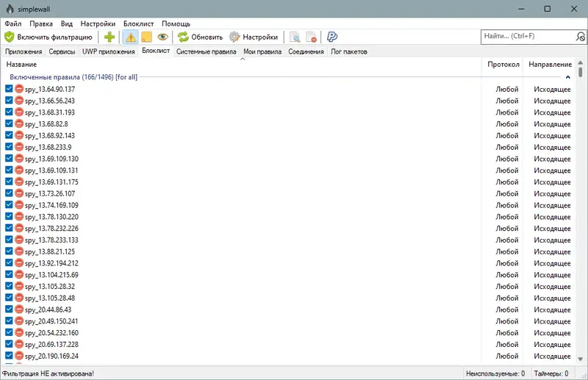Uncheck the spy_13.68.233.9 rule checkbox
Viewport: 588px width, 380px height.
tap(9, 147)
